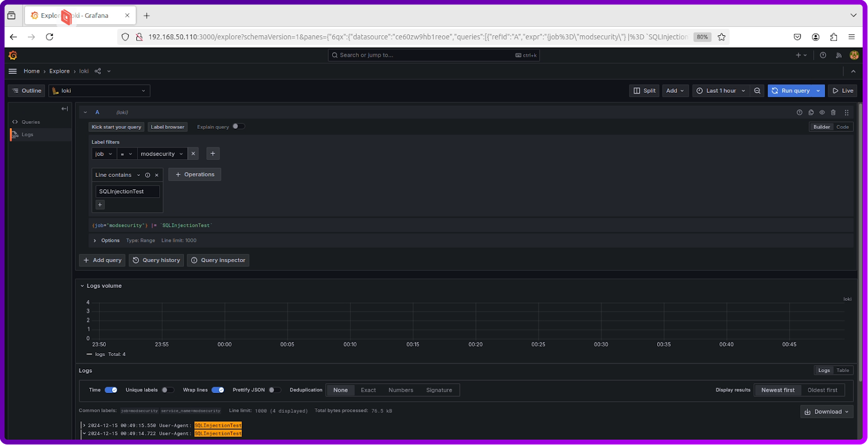
Task: Remove the Line contains operation with X
Action: click(x=157, y=175)
